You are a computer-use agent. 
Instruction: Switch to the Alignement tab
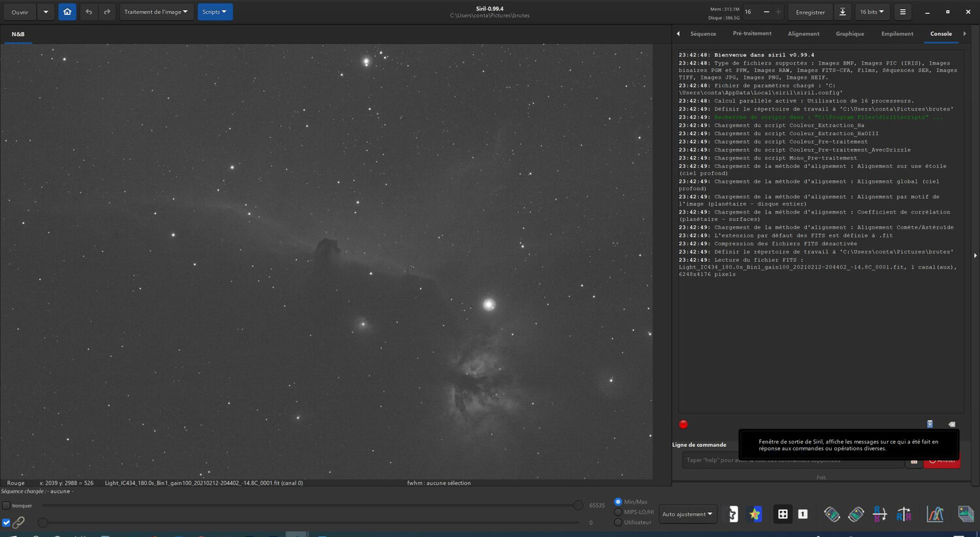803,34
